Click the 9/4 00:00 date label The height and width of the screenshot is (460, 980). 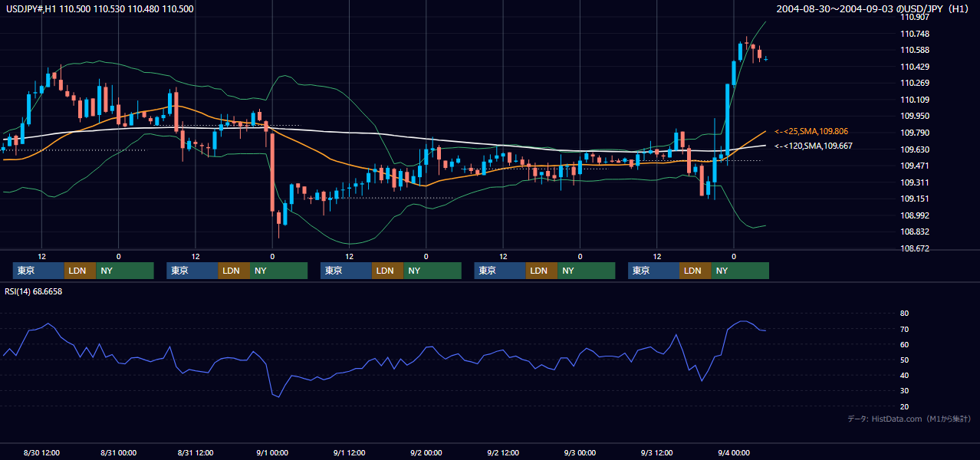coord(734,452)
